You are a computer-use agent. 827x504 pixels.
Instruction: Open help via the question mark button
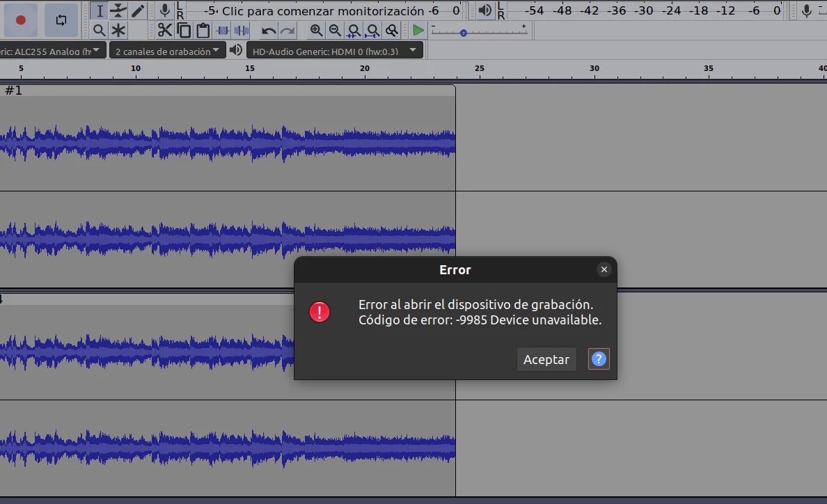[599, 359]
